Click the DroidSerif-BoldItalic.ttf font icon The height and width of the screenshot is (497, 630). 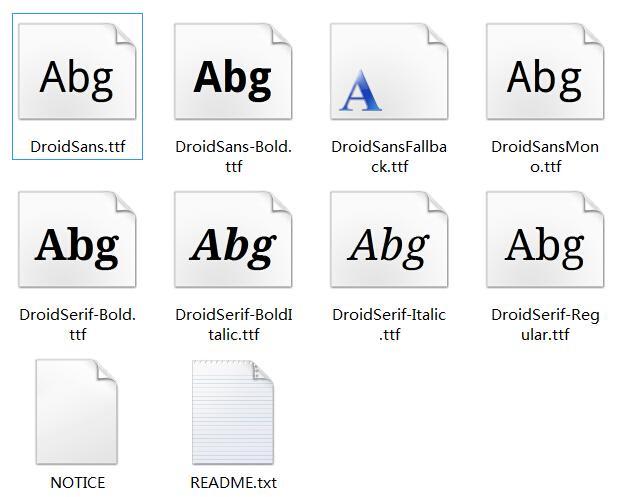tap(233, 244)
